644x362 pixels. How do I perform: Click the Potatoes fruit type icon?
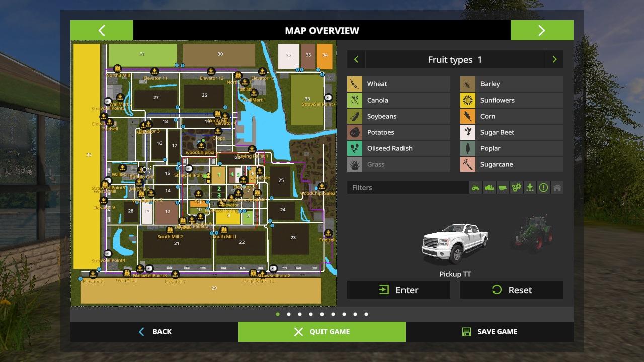click(x=355, y=132)
